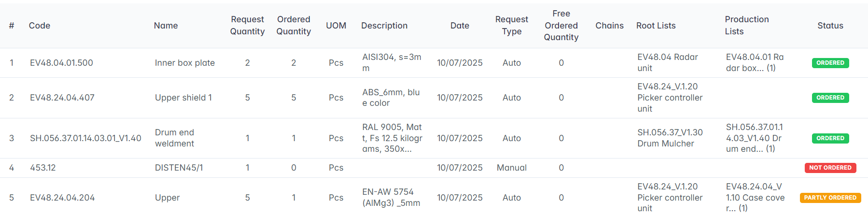
Task: Click the ORDERED status badge for row 1
Action: coord(830,63)
